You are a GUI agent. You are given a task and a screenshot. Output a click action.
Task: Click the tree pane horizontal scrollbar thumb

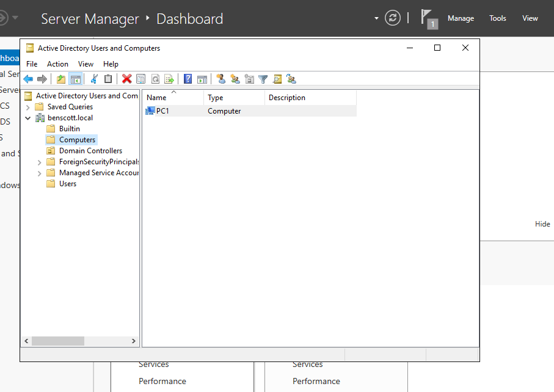click(58, 341)
